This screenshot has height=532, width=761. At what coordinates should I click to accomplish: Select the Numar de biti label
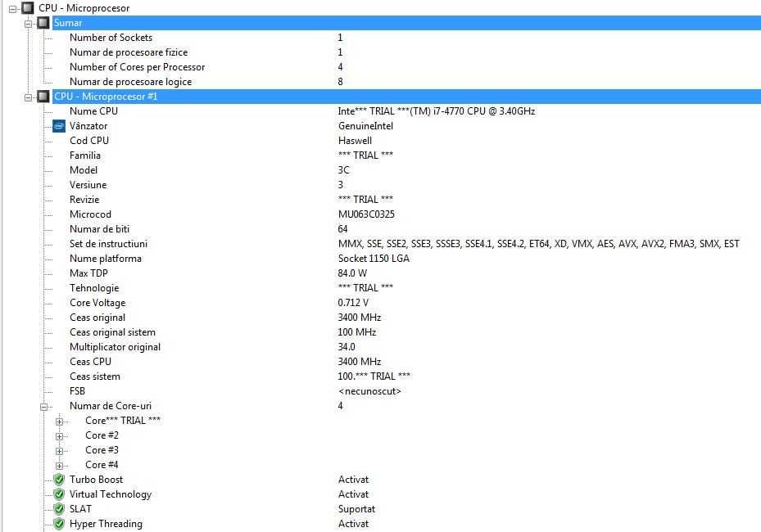tap(99, 229)
